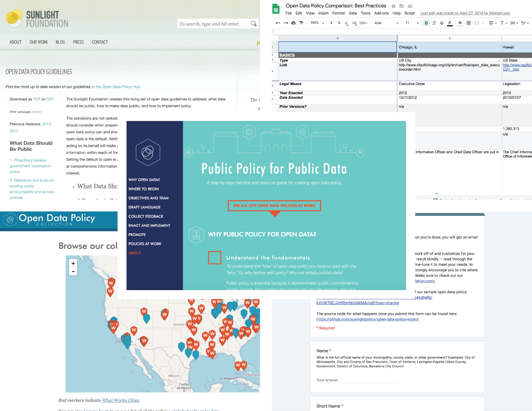
Task: Click the Open Data Policy Collection banner logo
Action: tap(10, 220)
